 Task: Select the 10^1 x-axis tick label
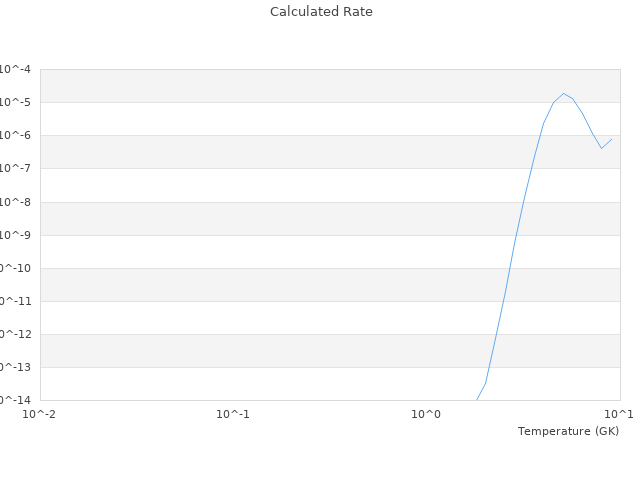(618, 413)
